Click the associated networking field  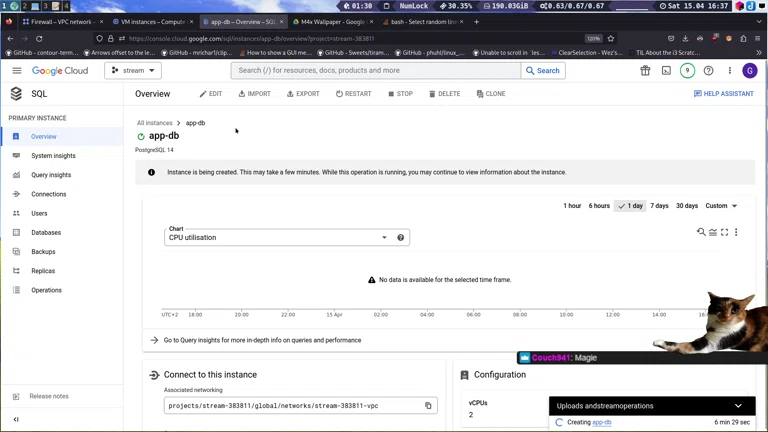(x=301, y=406)
